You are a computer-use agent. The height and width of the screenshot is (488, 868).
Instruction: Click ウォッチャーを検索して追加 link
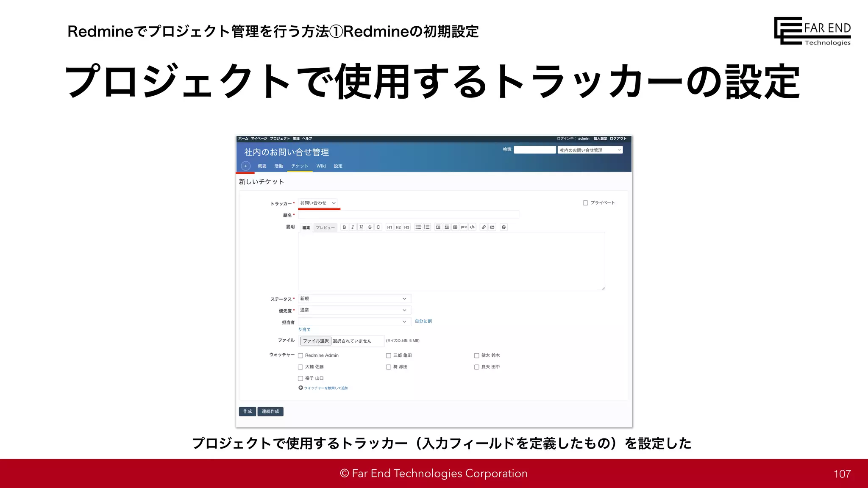click(326, 388)
